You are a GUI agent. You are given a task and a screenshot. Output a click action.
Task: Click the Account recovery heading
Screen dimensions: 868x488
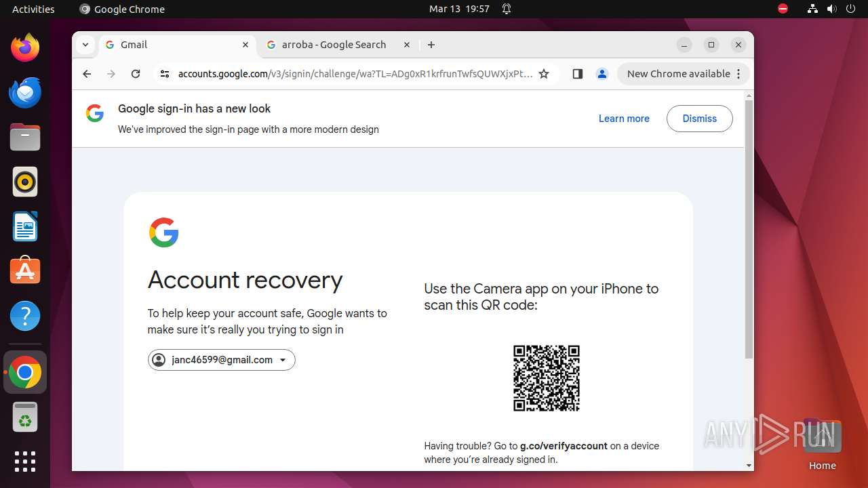click(x=245, y=280)
